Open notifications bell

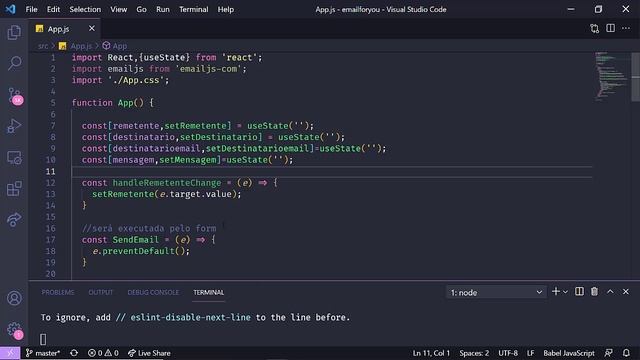coord(626,353)
